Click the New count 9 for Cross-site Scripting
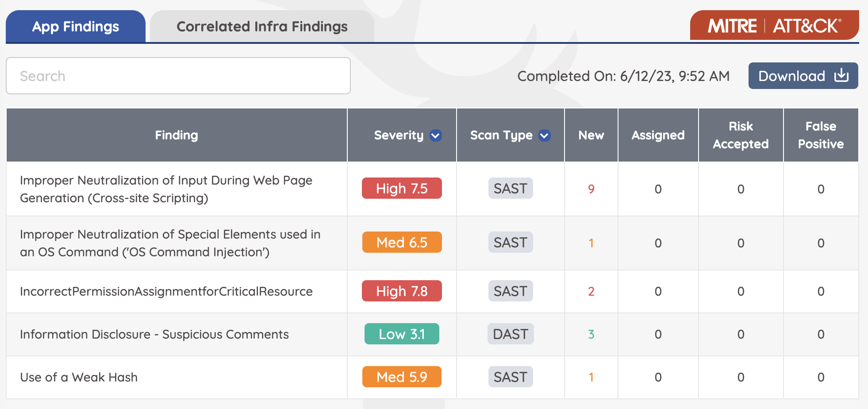This screenshot has width=868, height=409. (591, 189)
